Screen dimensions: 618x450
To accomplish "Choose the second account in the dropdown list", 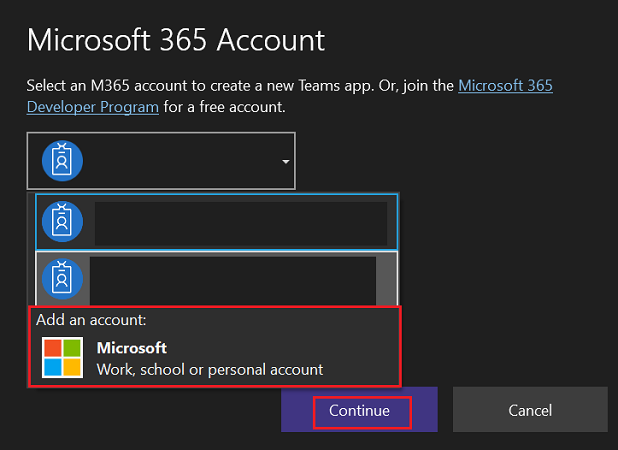I will click(x=216, y=279).
